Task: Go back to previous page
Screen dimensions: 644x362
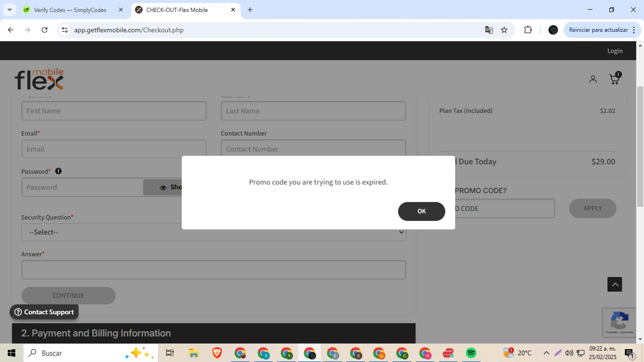Action: click(x=11, y=30)
